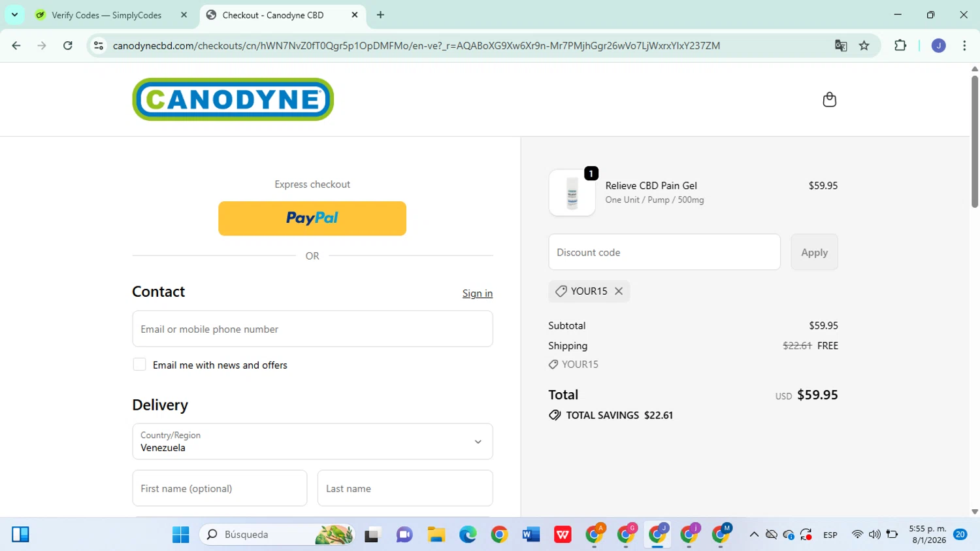Click the taskbar Búsqueda search box

[277, 535]
